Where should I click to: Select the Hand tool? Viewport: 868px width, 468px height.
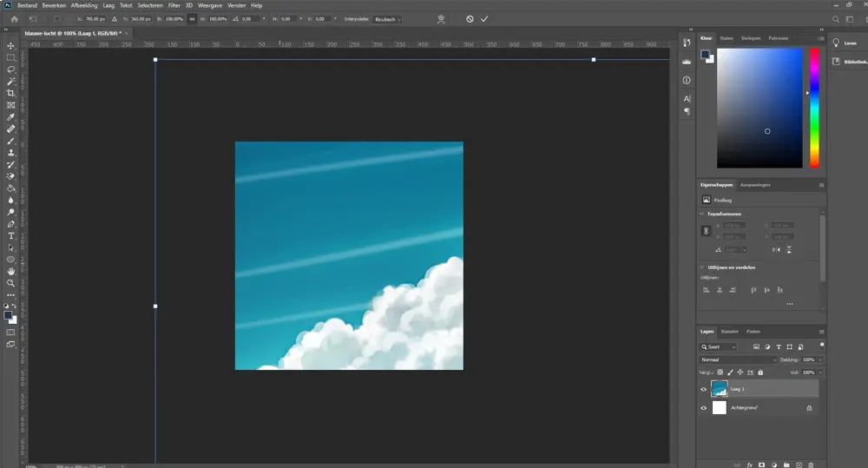(x=10, y=272)
